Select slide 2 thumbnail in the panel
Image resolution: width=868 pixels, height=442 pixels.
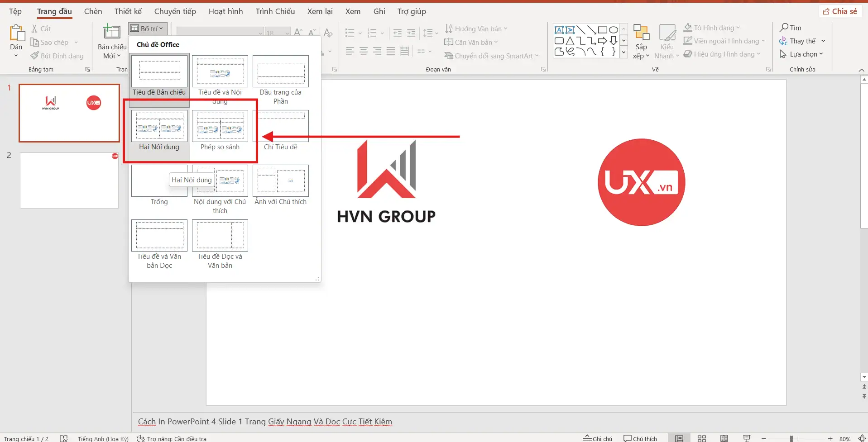click(69, 180)
